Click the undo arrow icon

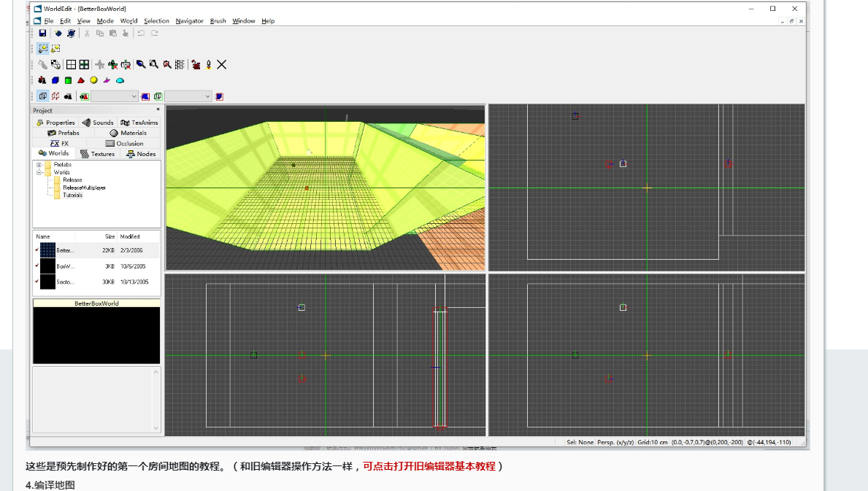pyautogui.click(x=141, y=34)
